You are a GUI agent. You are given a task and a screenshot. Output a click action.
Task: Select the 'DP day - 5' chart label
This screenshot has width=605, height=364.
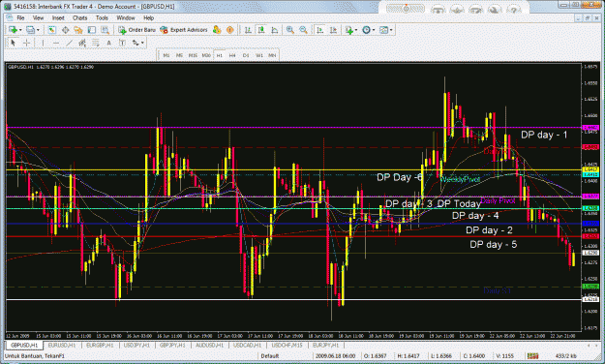click(x=493, y=244)
